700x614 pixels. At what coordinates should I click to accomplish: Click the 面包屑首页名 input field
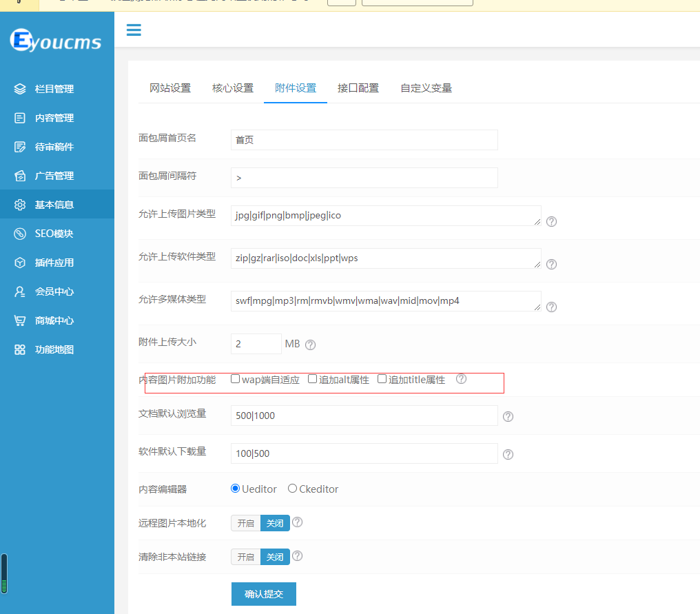(364, 139)
